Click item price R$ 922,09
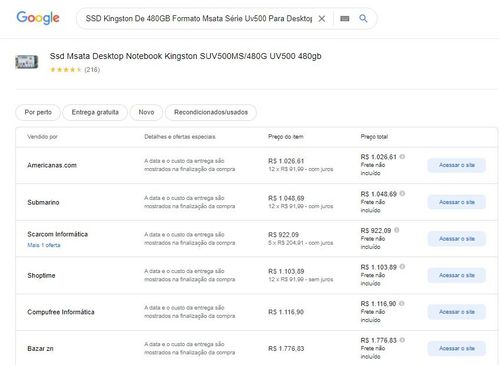500x365 pixels. [283, 235]
